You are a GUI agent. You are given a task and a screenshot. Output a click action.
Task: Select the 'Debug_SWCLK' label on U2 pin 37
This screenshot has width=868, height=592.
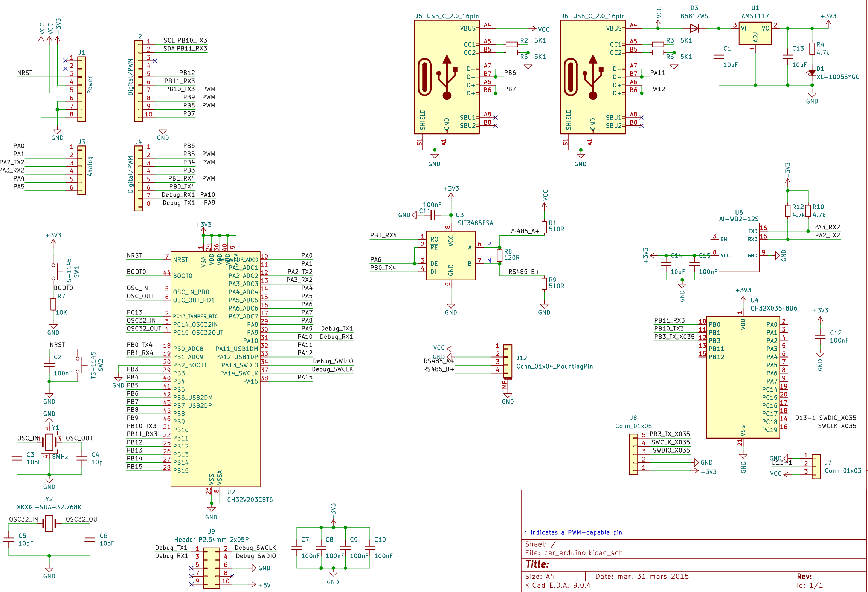[x=333, y=369]
